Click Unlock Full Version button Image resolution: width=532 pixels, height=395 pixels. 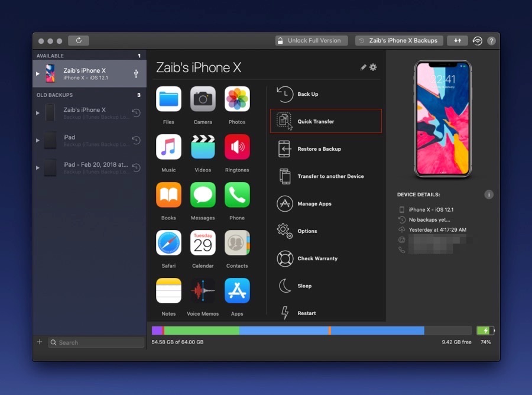click(312, 40)
